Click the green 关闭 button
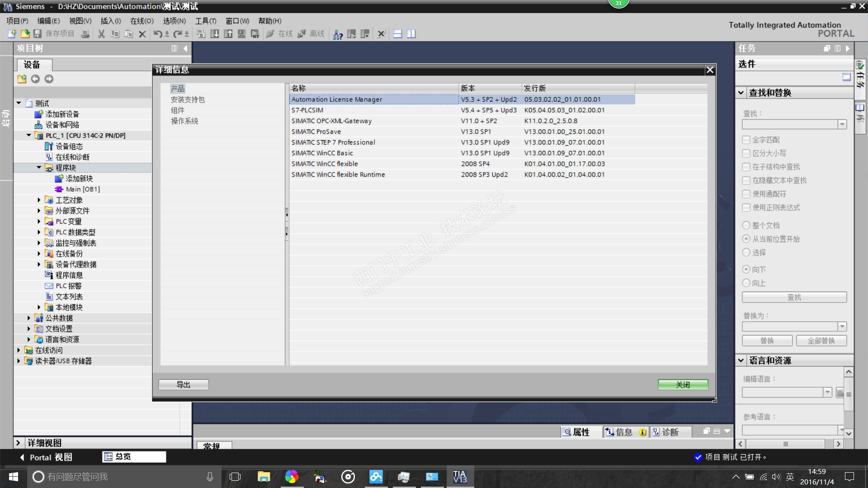The image size is (868, 488). [x=683, y=385]
